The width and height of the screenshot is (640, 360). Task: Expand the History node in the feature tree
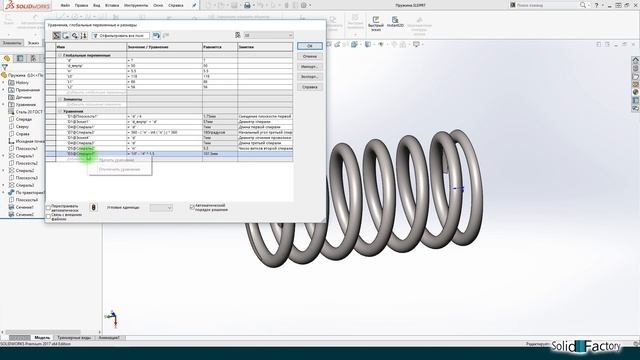(x=4, y=82)
